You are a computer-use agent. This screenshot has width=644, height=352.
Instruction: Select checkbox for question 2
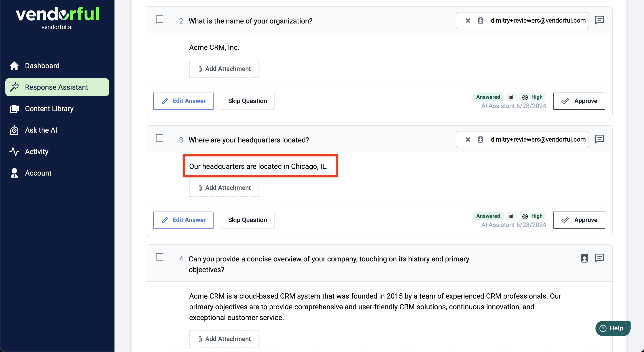coord(159,19)
